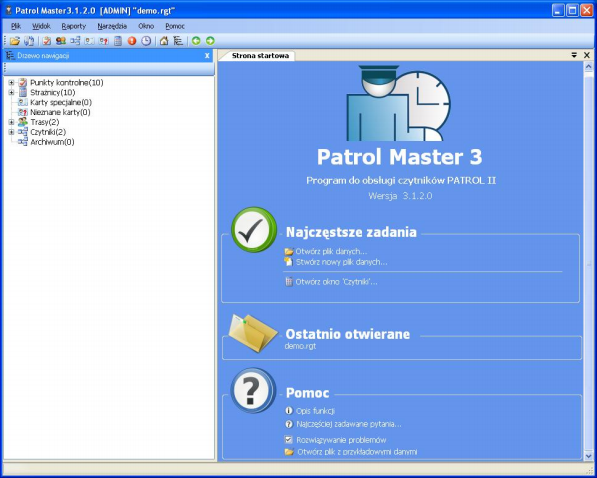Open the Plik menu
The height and width of the screenshot is (478, 597).
coord(16,26)
